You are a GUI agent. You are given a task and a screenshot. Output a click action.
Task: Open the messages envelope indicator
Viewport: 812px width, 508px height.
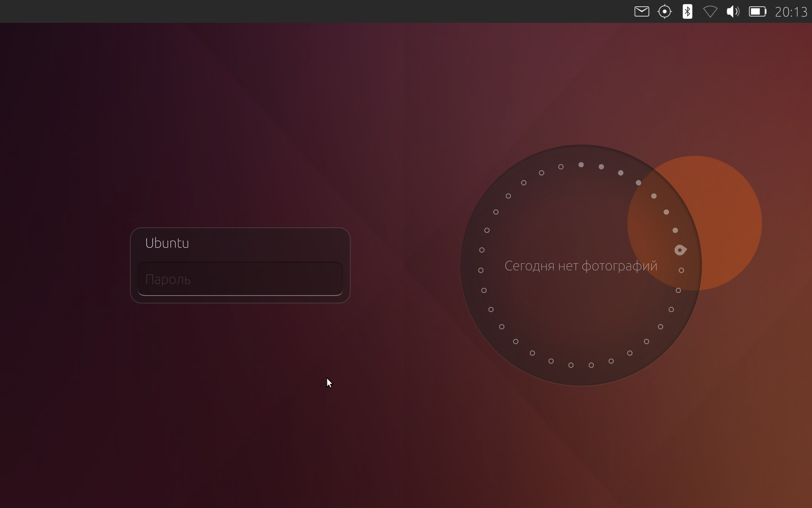pos(642,11)
